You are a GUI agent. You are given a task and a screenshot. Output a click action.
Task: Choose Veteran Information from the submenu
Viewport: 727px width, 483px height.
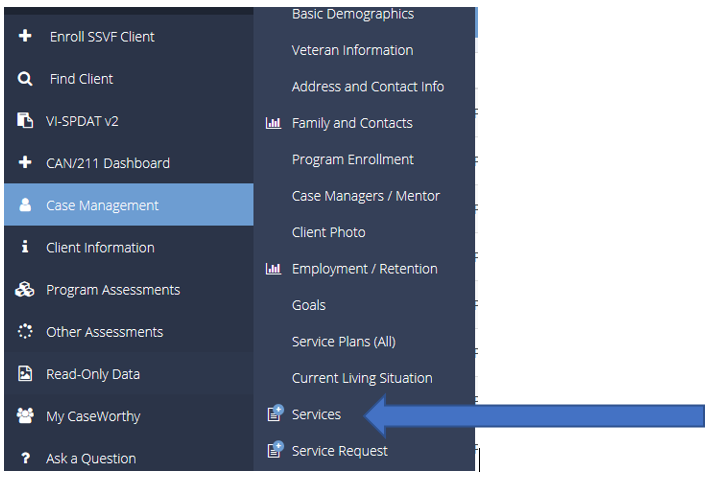[352, 50]
